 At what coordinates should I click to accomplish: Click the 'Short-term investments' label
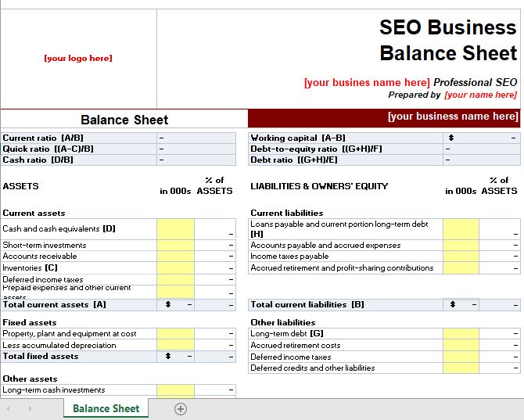pos(45,246)
